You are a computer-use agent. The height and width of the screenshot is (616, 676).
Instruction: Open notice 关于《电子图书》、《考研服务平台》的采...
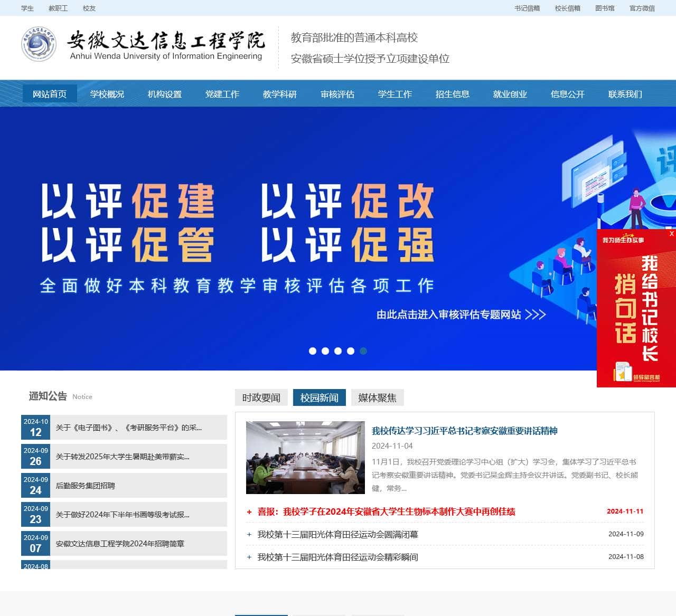click(129, 428)
